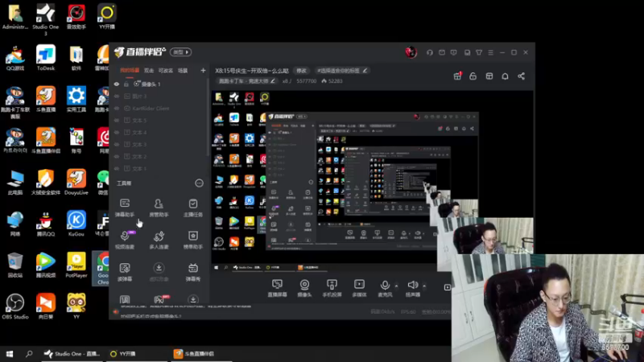Screen dimensions: 644x362
Task: Expand the speaker options arrow
Action: (x=424, y=286)
